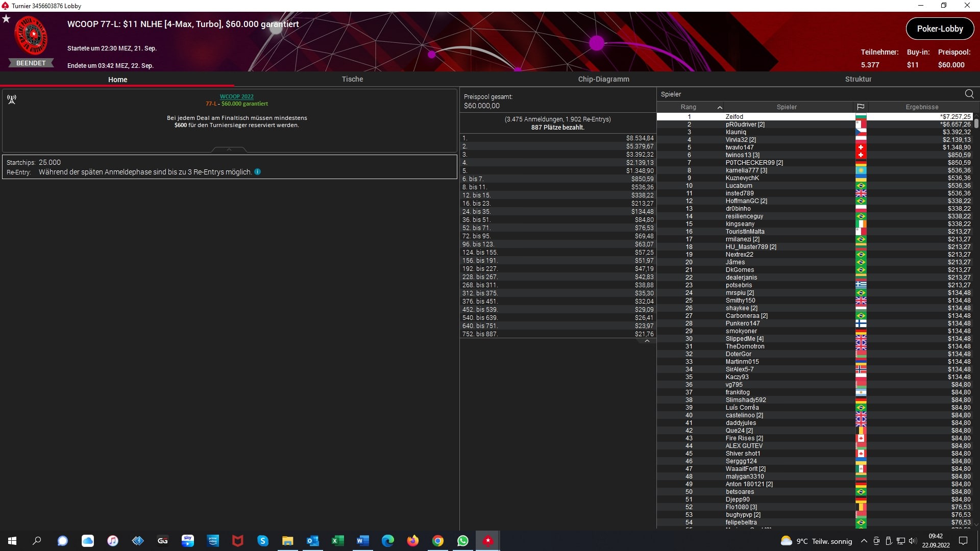
Task: Click the volume icon in system tray
Action: pyautogui.click(x=913, y=541)
